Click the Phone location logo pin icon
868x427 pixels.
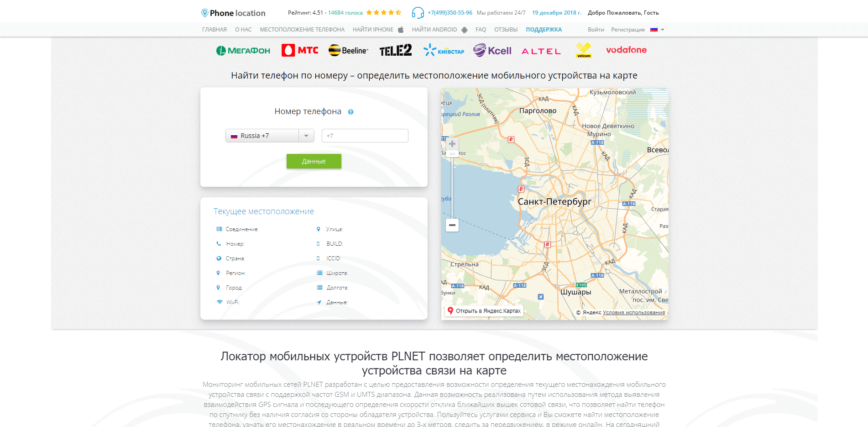(205, 13)
